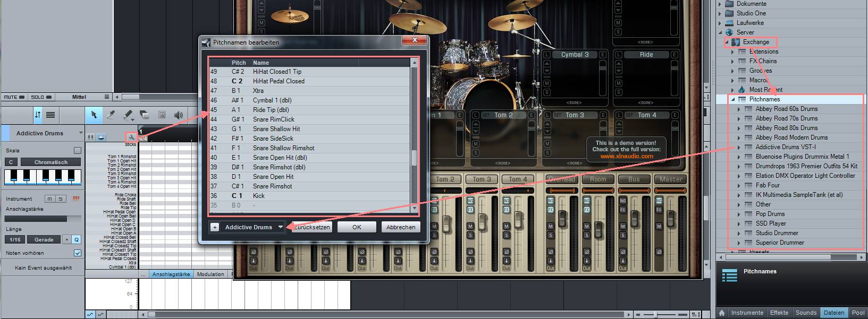
Task: Select the paint/eyedropper tool in editor toolbar
Action: pyautogui.click(x=111, y=115)
